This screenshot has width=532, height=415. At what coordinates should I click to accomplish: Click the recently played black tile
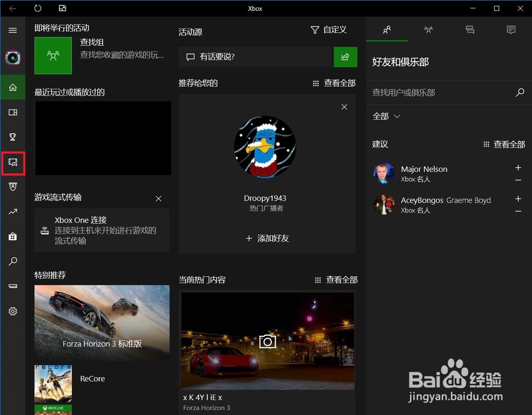click(103, 138)
